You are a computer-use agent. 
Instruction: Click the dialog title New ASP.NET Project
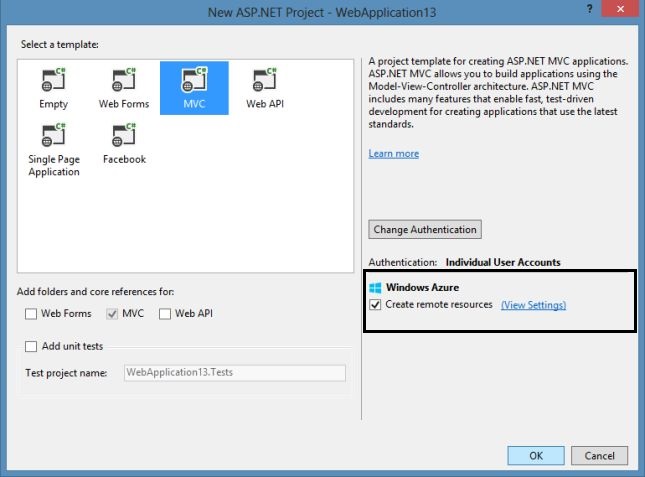coord(322,12)
